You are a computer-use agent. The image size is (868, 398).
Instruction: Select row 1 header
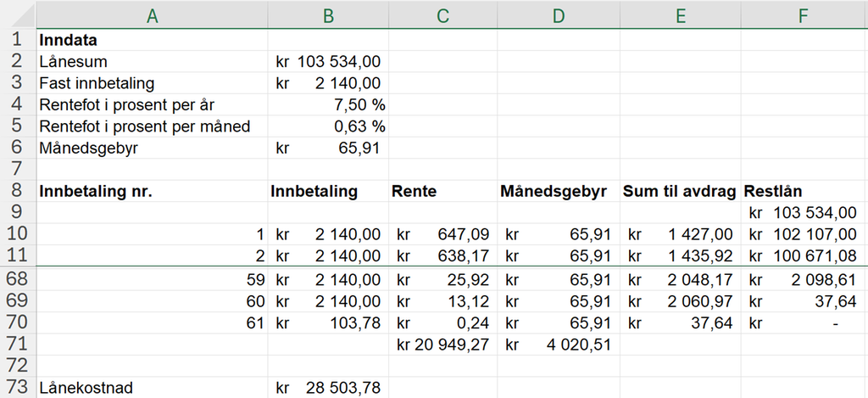(x=16, y=40)
